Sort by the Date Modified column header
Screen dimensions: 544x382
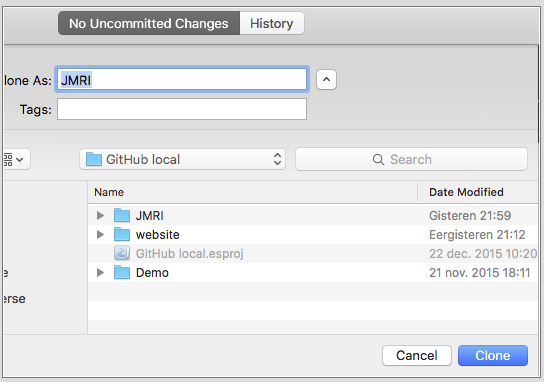pos(466,192)
